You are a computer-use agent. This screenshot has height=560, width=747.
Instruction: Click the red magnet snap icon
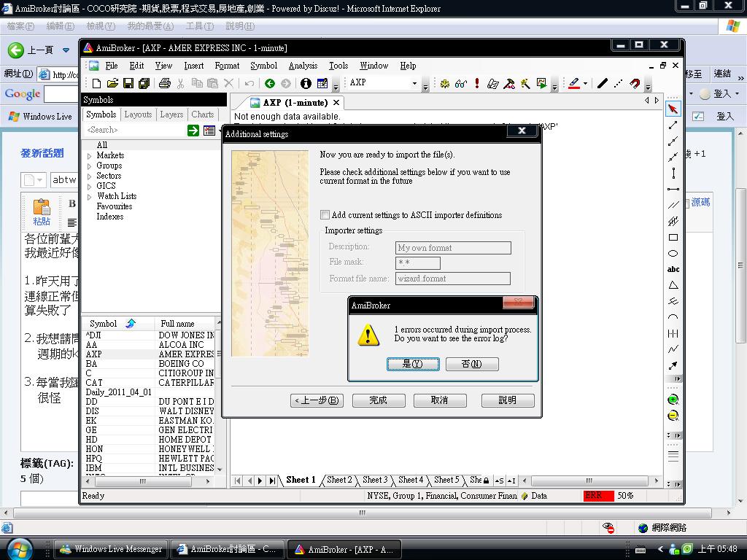[635, 83]
